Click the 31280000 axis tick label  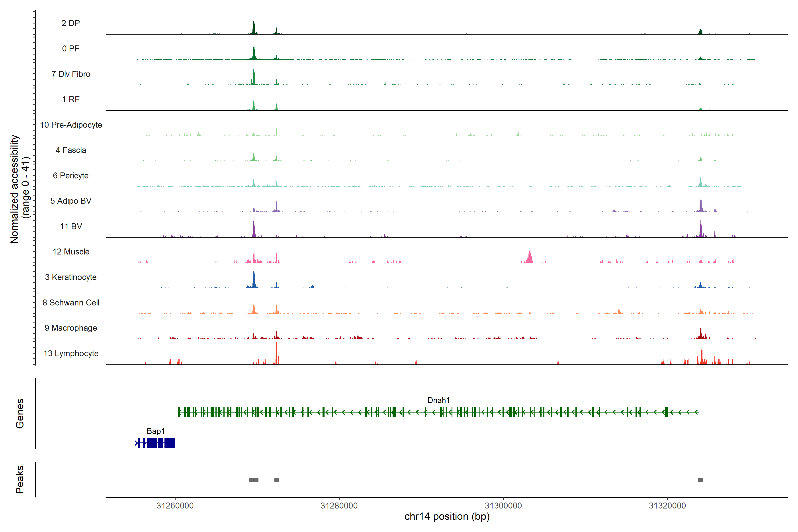click(x=339, y=506)
